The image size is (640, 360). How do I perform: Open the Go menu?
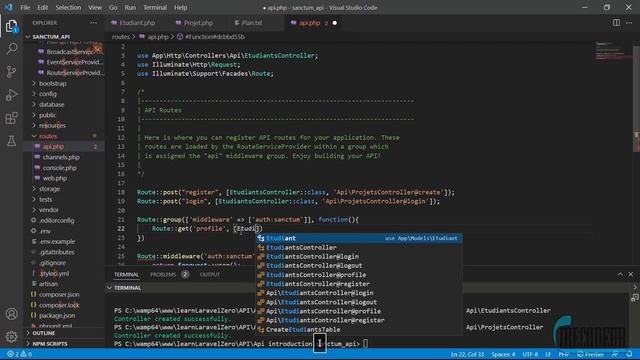tap(113, 7)
